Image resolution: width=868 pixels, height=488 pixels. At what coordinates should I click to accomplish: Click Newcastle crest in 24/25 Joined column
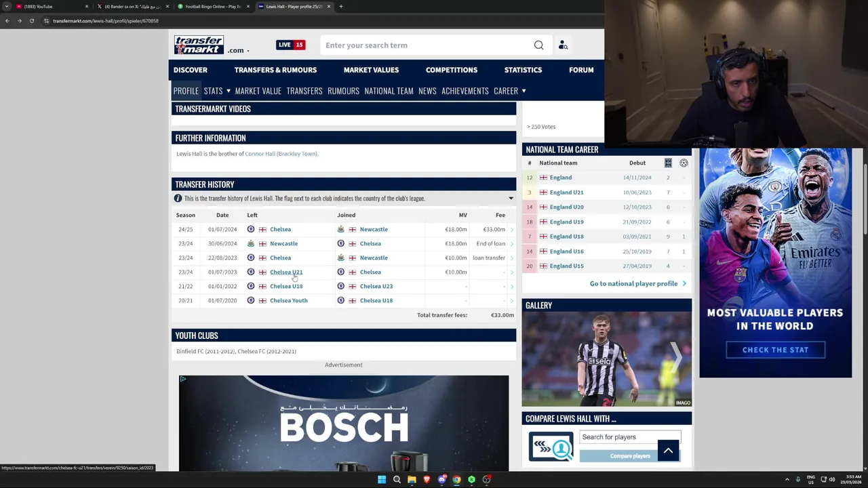(340, 230)
